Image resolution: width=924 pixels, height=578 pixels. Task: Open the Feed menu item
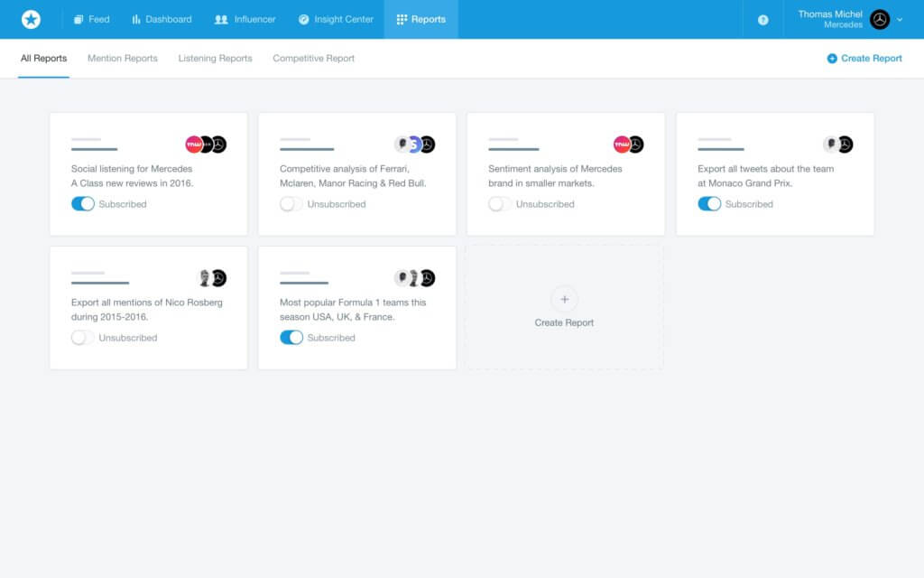(x=91, y=20)
